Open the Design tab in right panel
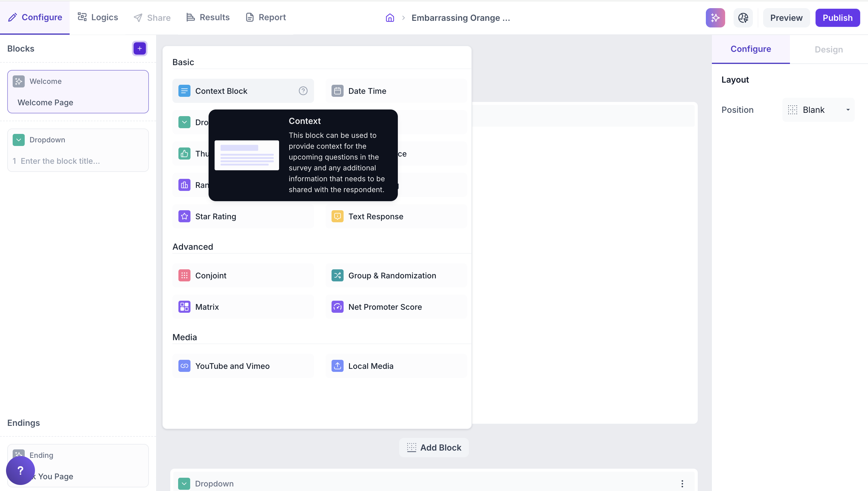 click(829, 49)
